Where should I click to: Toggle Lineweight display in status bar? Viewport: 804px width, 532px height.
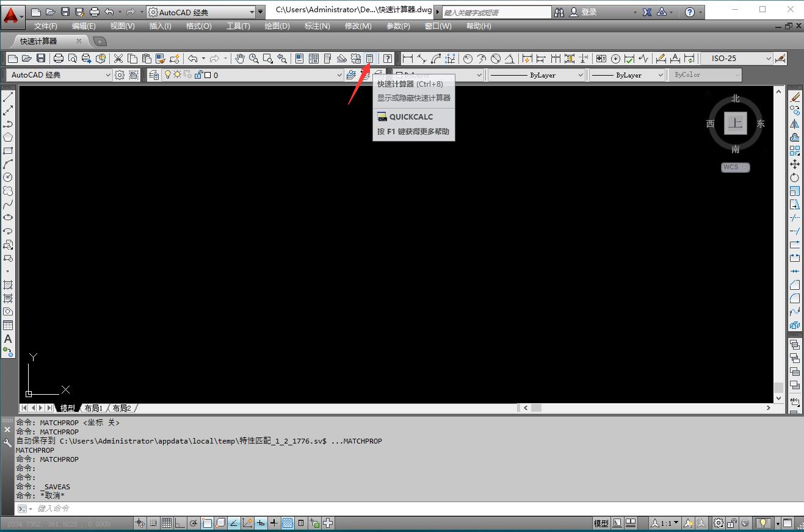[x=274, y=523]
